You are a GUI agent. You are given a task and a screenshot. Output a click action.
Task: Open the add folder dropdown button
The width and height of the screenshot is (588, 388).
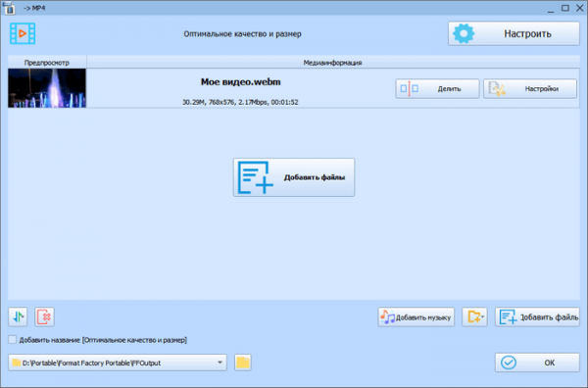click(474, 317)
